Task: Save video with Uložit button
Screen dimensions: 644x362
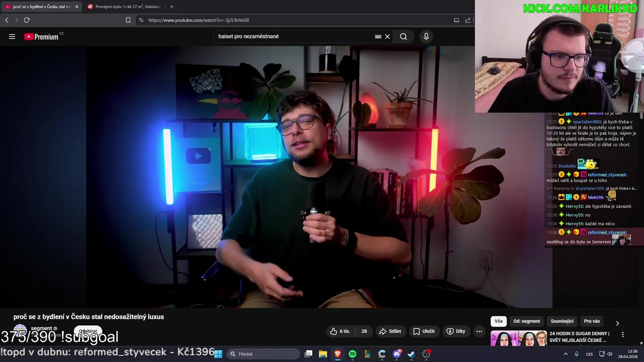Action: 424,331
